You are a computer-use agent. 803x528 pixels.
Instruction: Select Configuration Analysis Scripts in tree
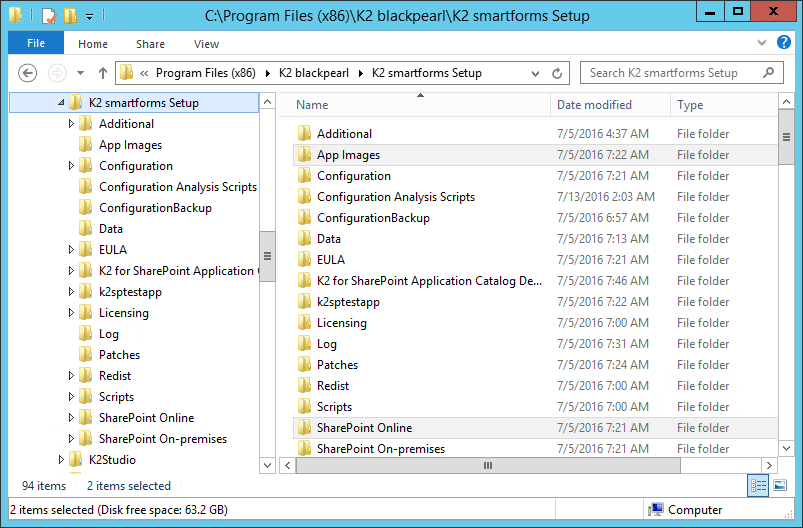coord(177,187)
